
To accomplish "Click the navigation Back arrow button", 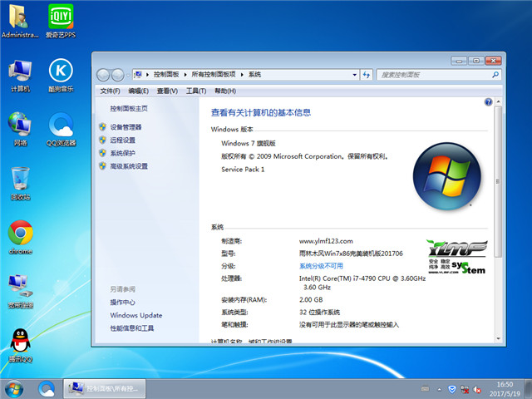I will [x=104, y=75].
